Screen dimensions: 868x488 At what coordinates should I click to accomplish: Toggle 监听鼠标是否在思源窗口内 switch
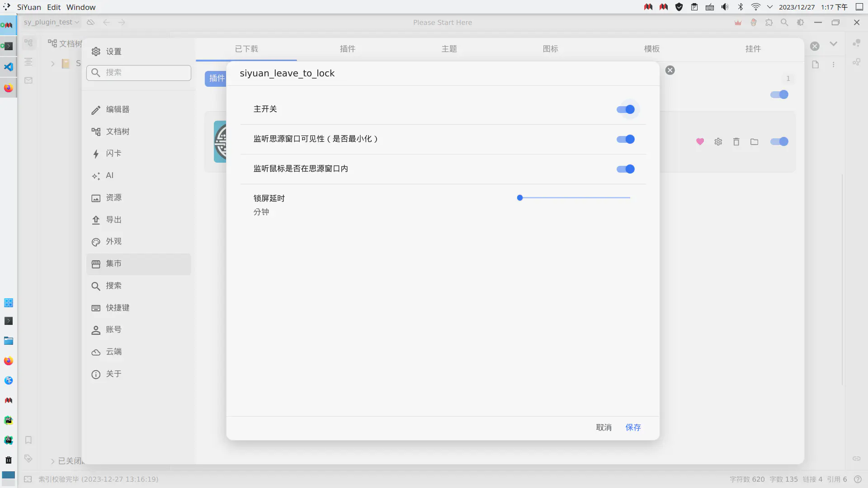tap(626, 169)
